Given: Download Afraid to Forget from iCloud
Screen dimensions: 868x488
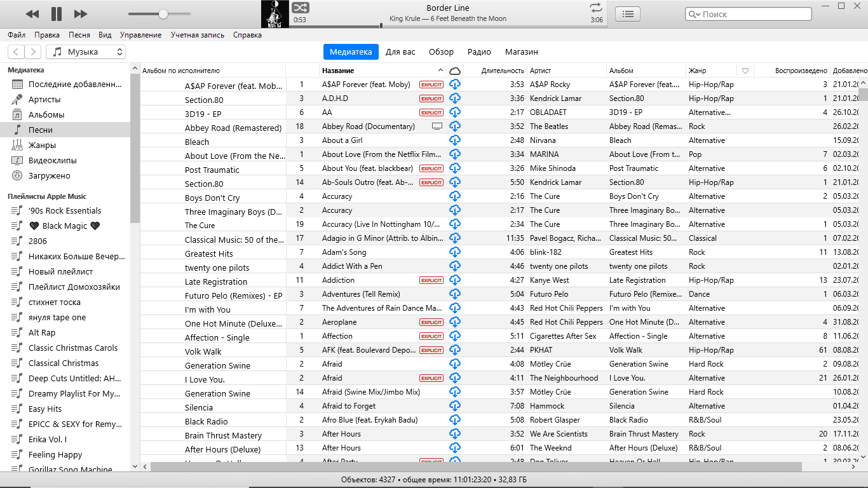Looking at the screenshot, I should (x=455, y=406).
